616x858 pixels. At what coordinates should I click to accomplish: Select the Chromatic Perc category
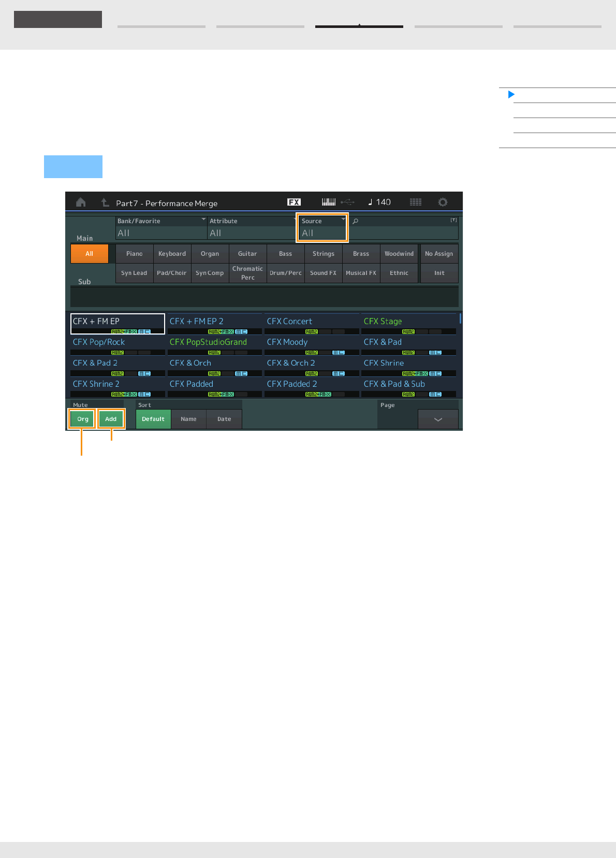pyautogui.click(x=247, y=273)
